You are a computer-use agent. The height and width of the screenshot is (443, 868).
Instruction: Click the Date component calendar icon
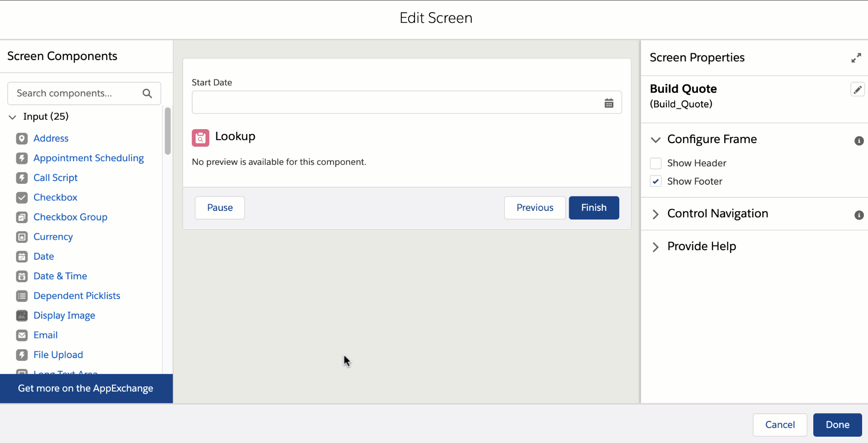22,256
